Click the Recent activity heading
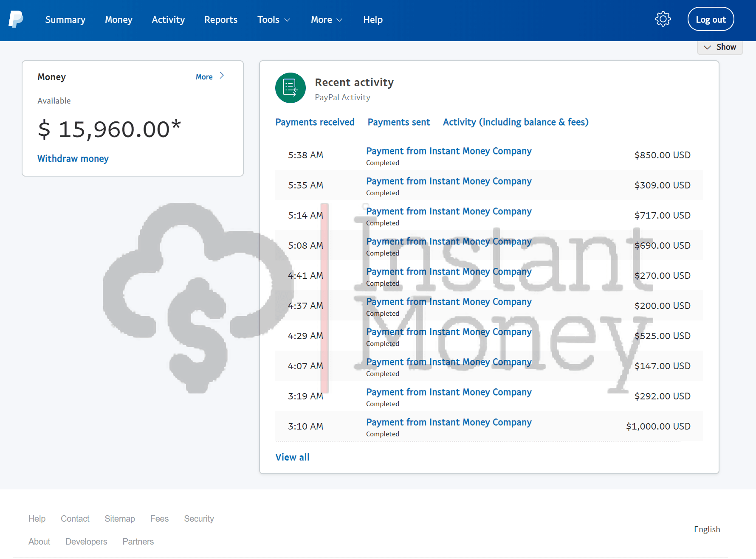This screenshot has height=559, width=756. (354, 82)
